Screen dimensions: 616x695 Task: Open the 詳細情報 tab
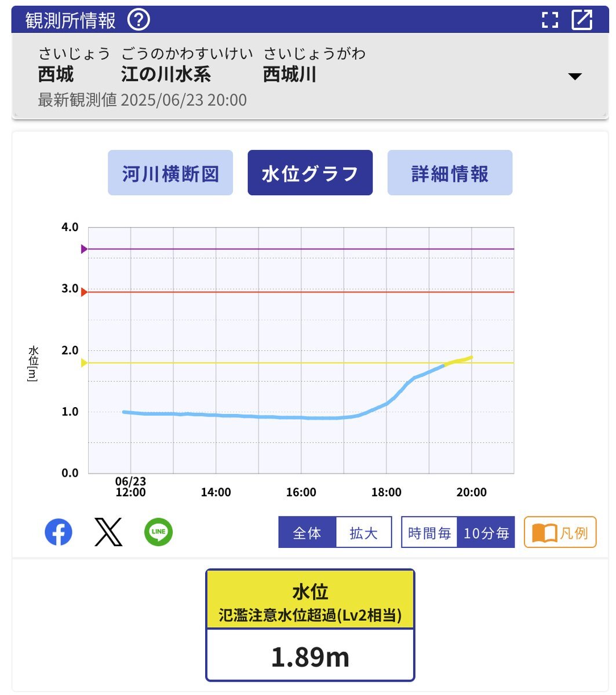tap(450, 173)
